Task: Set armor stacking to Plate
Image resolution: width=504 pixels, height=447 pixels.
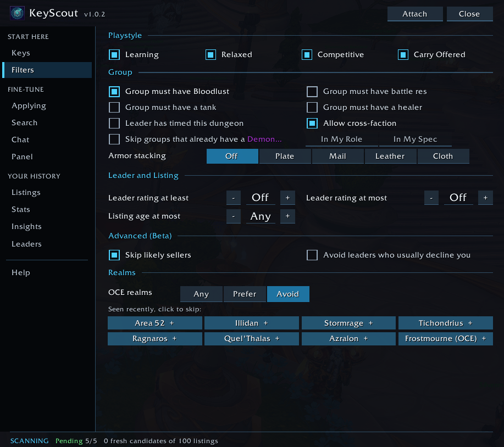Action: click(x=285, y=156)
